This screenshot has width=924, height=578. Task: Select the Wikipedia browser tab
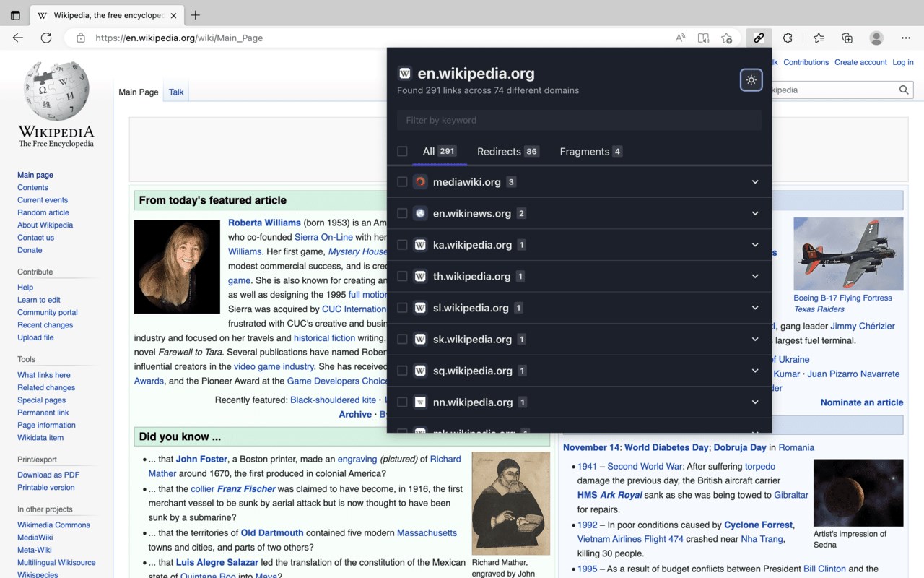point(107,15)
